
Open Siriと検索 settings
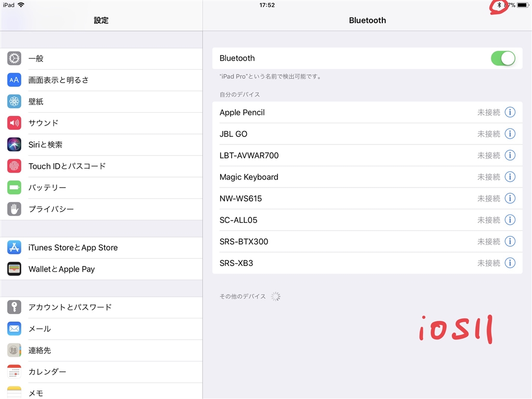[101, 144]
